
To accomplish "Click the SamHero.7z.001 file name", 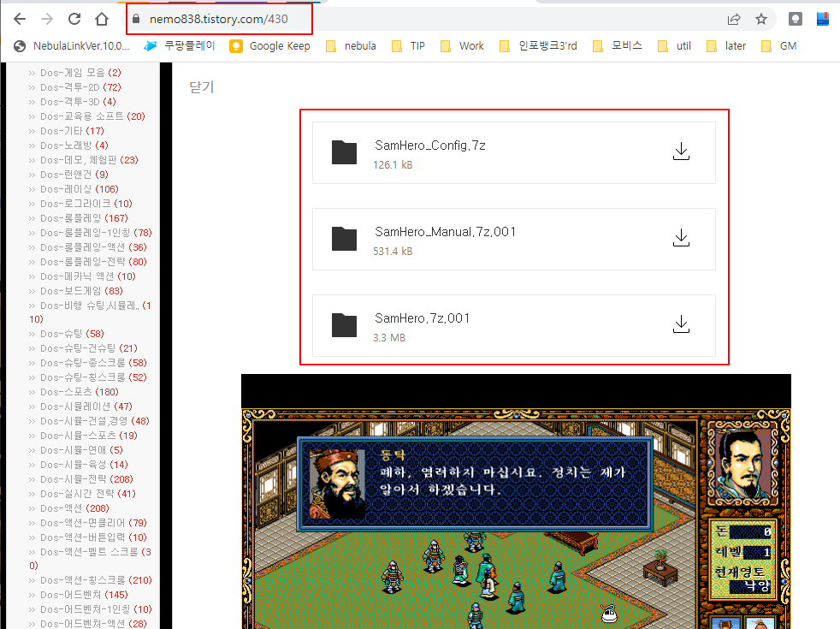I will pyautogui.click(x=423, y=318).
